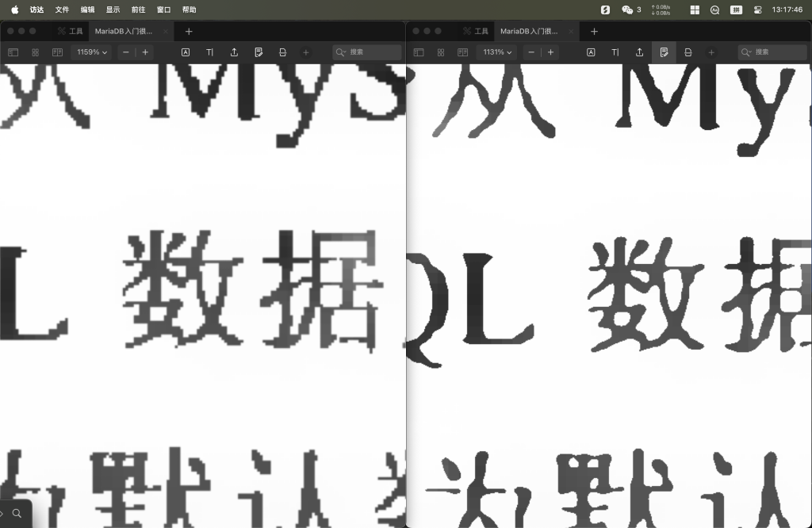Click the search field in the right window
The image size is (812, 528).
point(772,52)
